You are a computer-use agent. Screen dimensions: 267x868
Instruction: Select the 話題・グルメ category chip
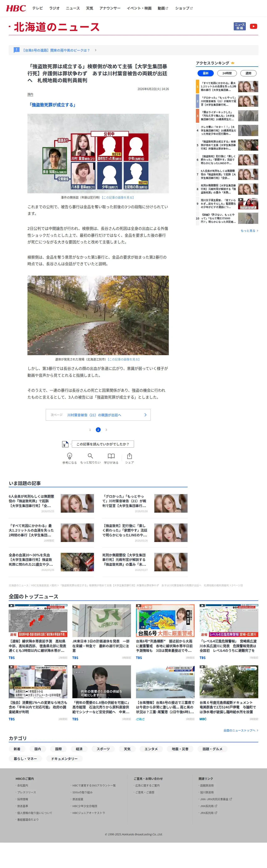tap(213, 749)
